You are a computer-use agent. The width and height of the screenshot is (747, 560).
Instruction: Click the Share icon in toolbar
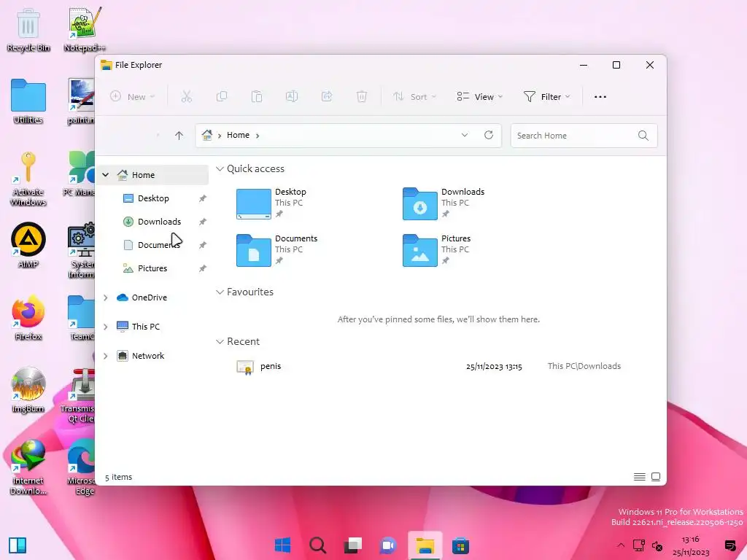click(x=327, y=97)
